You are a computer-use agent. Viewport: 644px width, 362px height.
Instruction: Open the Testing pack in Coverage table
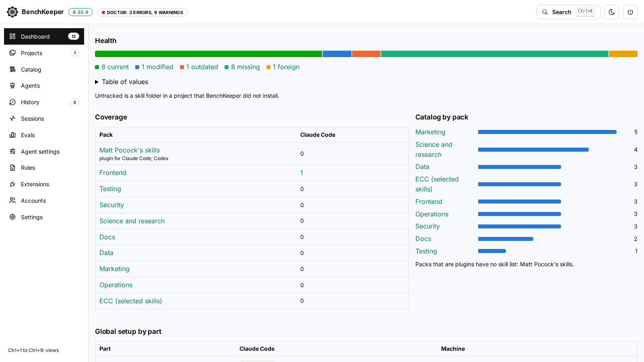(110, 189)
